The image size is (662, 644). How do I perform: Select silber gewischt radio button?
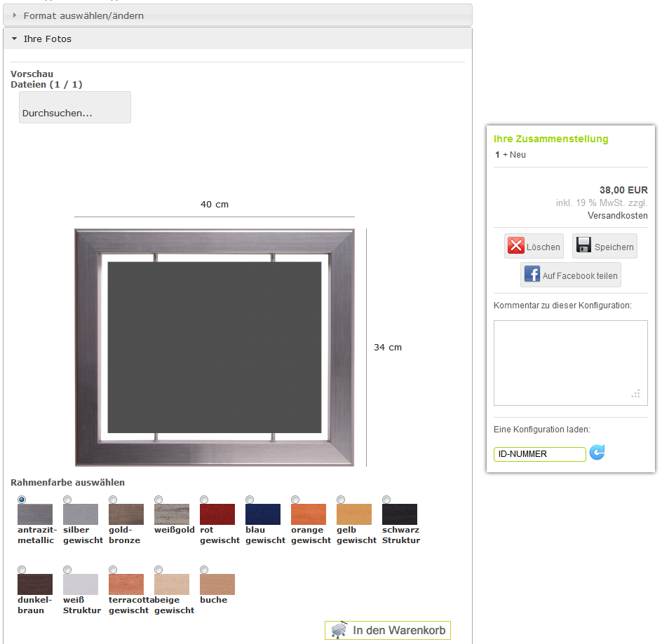[x=67, y=499]
